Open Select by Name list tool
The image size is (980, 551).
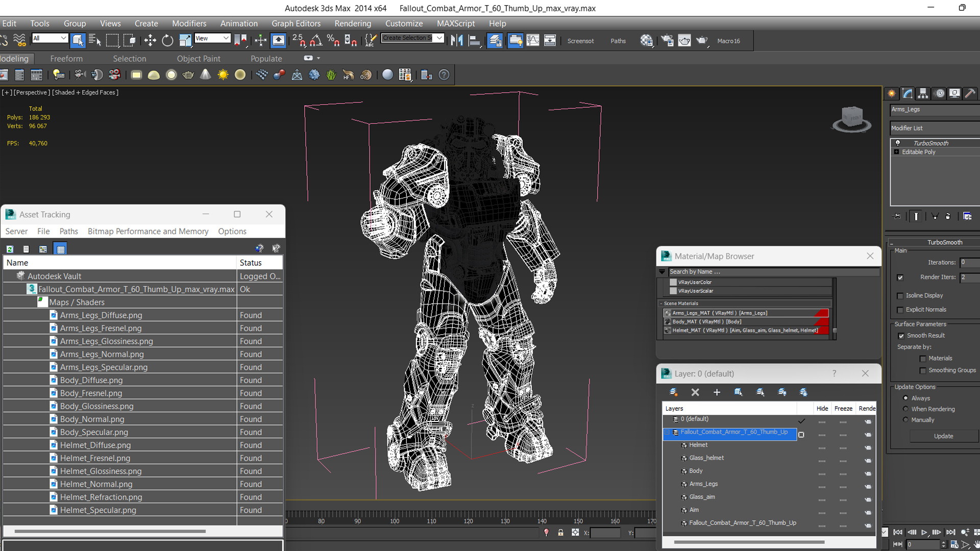coord(95,40)
